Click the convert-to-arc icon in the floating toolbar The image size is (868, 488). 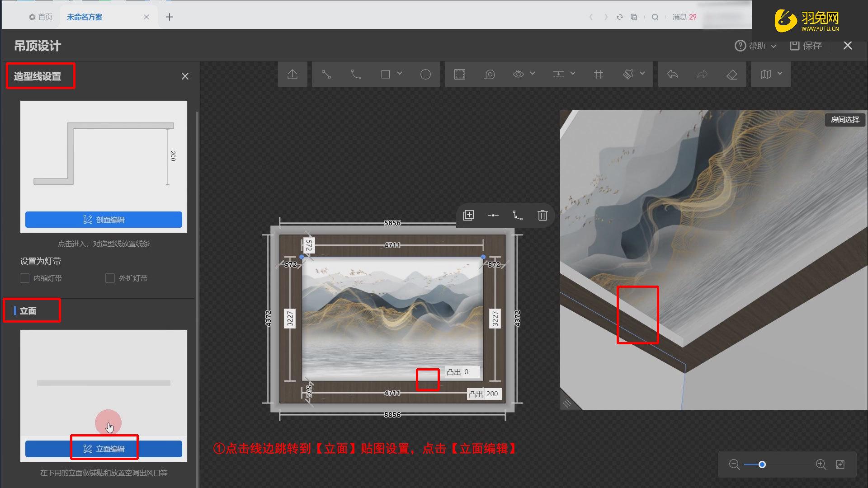[518, 215]
